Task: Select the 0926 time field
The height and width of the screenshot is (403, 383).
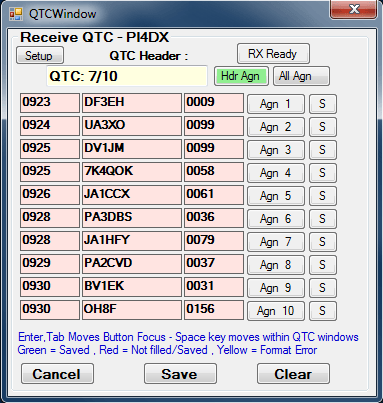Action: (50, 195)
